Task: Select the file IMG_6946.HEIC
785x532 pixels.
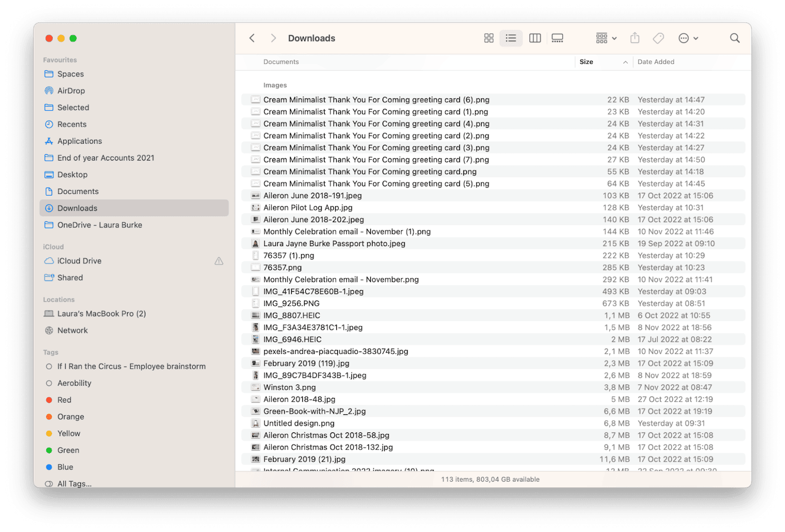Action: pos(293,339)
